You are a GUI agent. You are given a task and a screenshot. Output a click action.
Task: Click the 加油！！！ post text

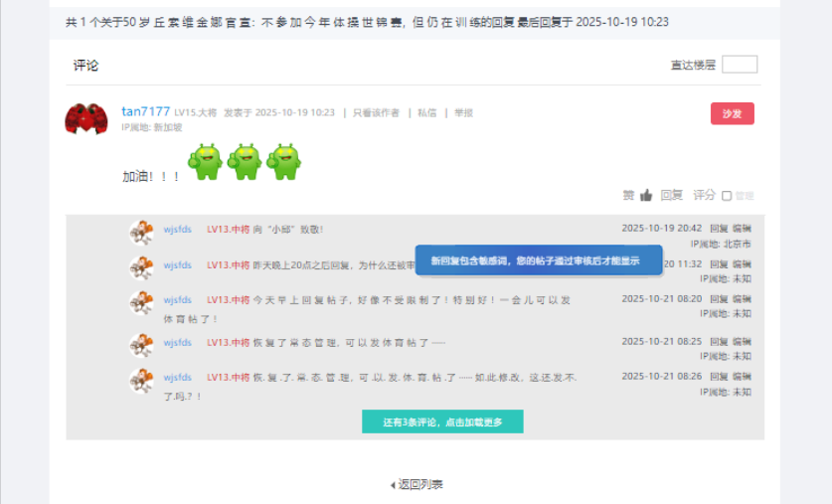click(x=150, y=177)
